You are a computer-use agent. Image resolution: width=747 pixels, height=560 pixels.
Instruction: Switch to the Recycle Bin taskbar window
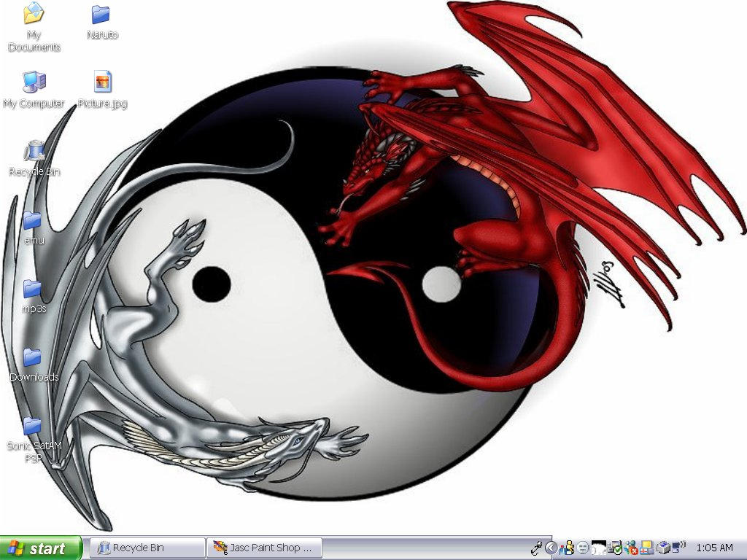(146, 548)
